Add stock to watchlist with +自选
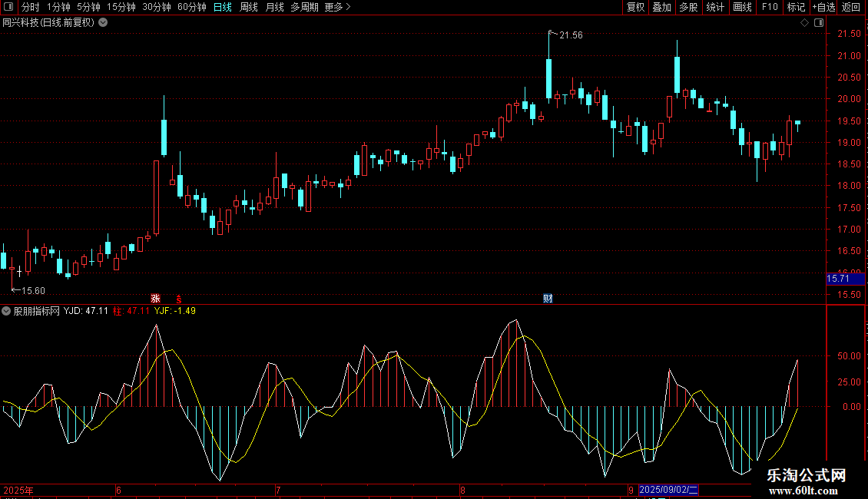Image resolution: width=868 pixels, height=499 pixels. pyautogui.click(x=823, y=7)
